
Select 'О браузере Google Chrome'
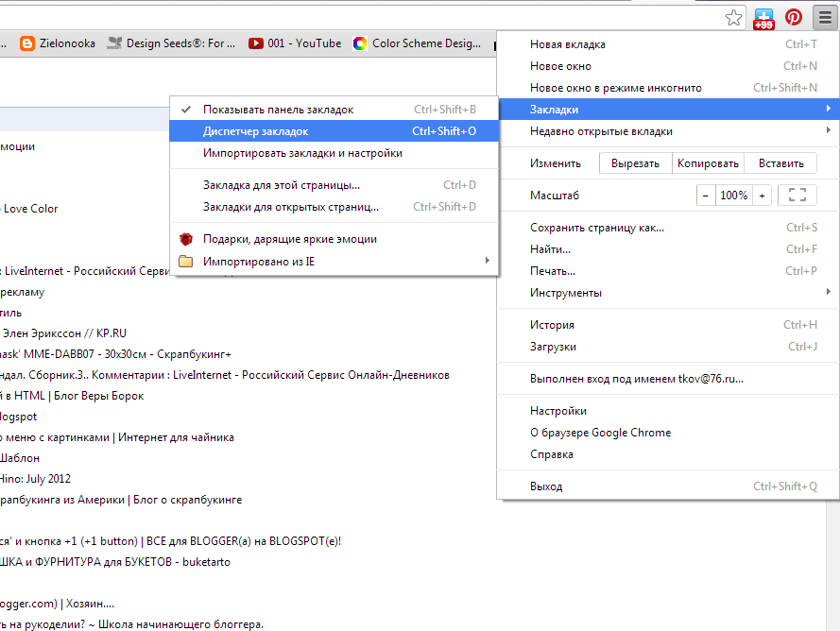tap(667, 433)
